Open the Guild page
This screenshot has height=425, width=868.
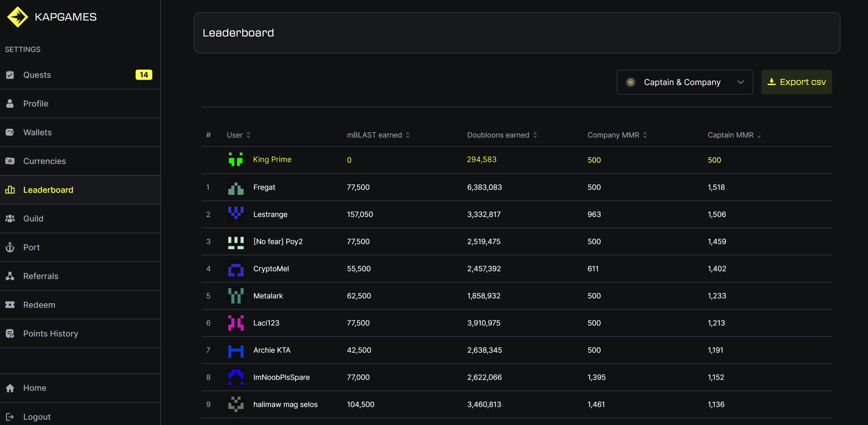[x=80, y=219]
